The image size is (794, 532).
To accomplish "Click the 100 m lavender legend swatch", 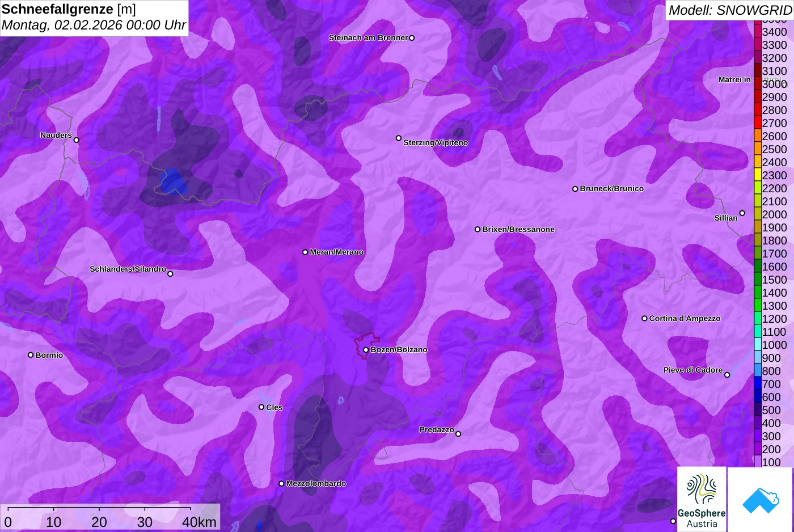I will pyautogui.click(x=758, y=461).
